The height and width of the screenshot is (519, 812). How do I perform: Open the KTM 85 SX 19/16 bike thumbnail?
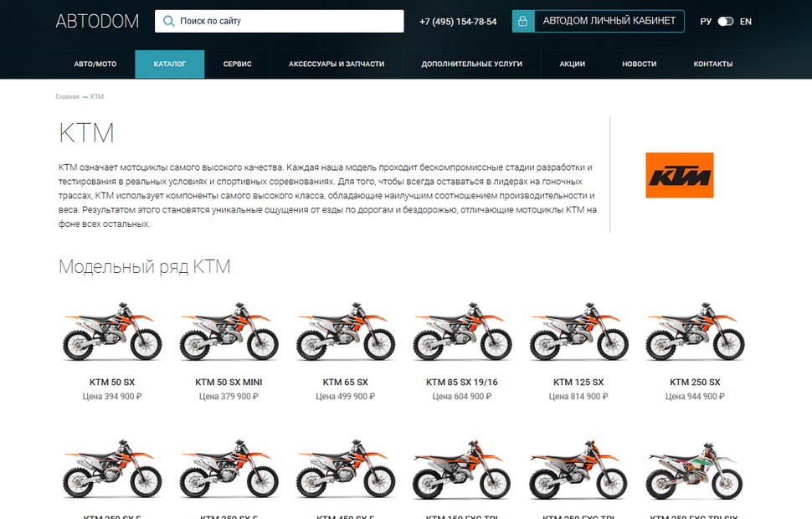point(462,331)
